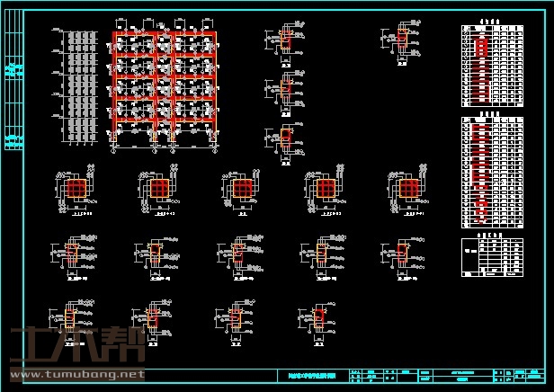Viewport: 554px width, 392px height.
Task: Click the smallest table below the schedules
Action: [x=491, y=258]
